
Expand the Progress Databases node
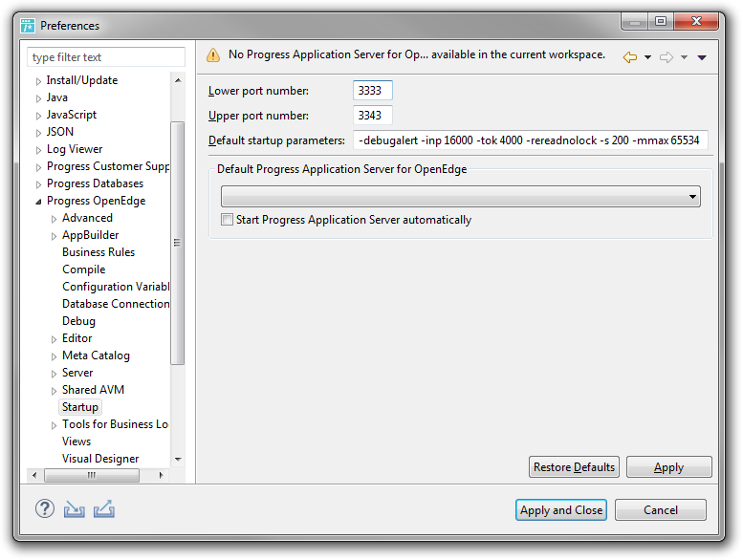pyautogui.click(x=38, y=184)
